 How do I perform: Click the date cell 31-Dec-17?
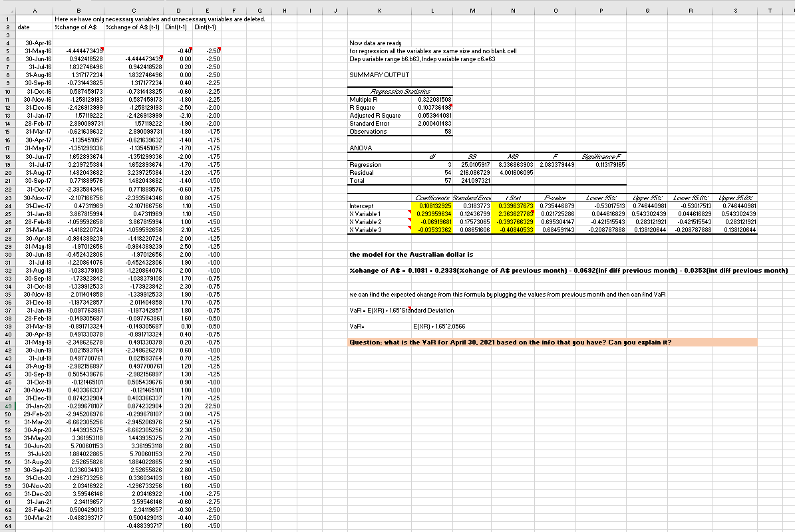coord(35,205)
